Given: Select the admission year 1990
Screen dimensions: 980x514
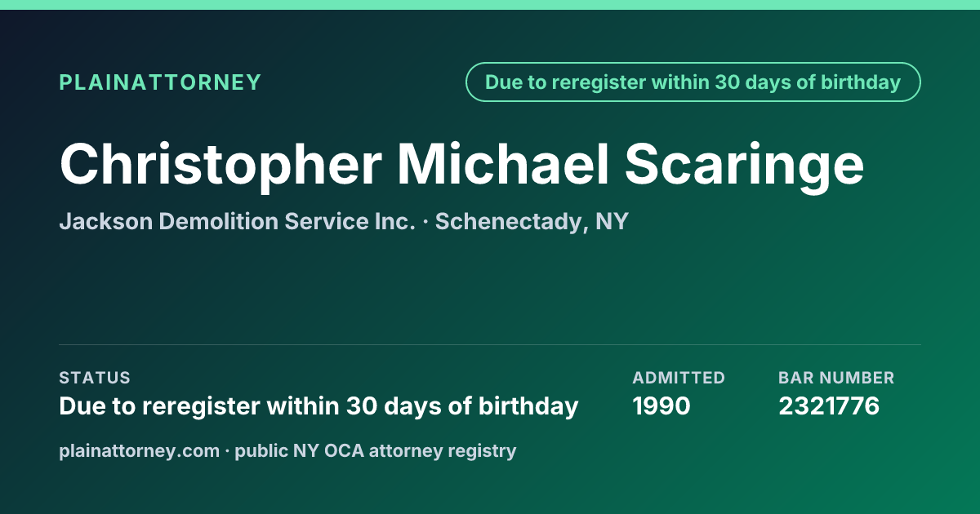Looking at the screenshot, I should pyautogui.click(x=661, y=405).
